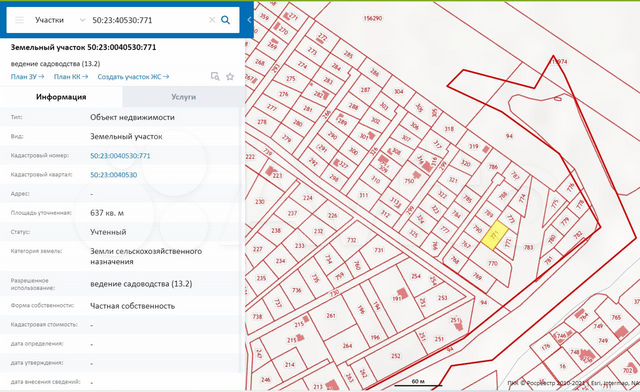The image size is (640, 392).
Task: Select parcel 261 on the map
Action: (331, 316)
